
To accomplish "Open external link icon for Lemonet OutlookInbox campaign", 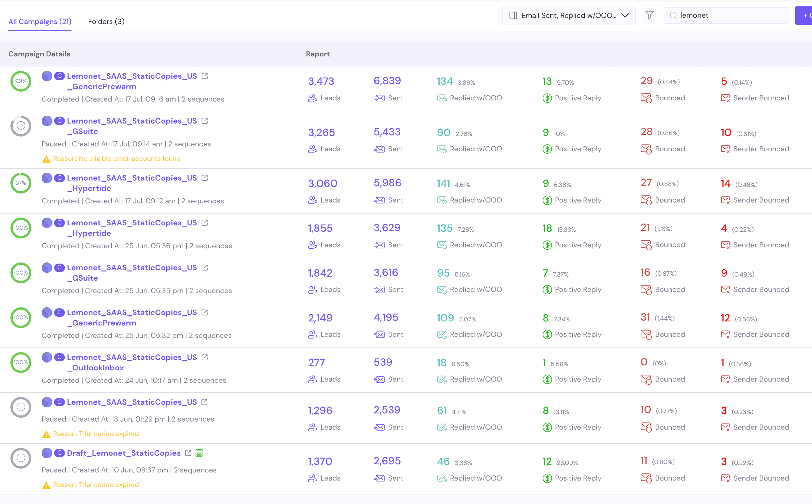I will [x=205, y=357].
